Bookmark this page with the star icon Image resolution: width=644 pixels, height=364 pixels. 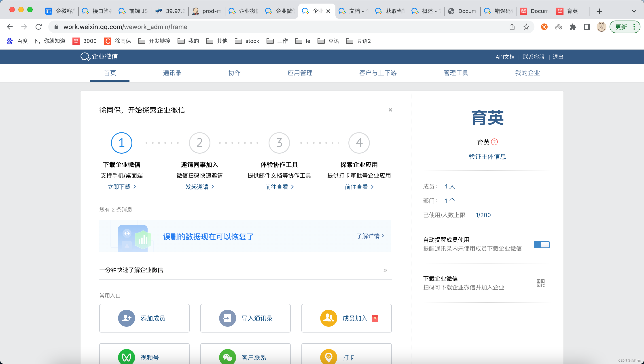[526, 27]
